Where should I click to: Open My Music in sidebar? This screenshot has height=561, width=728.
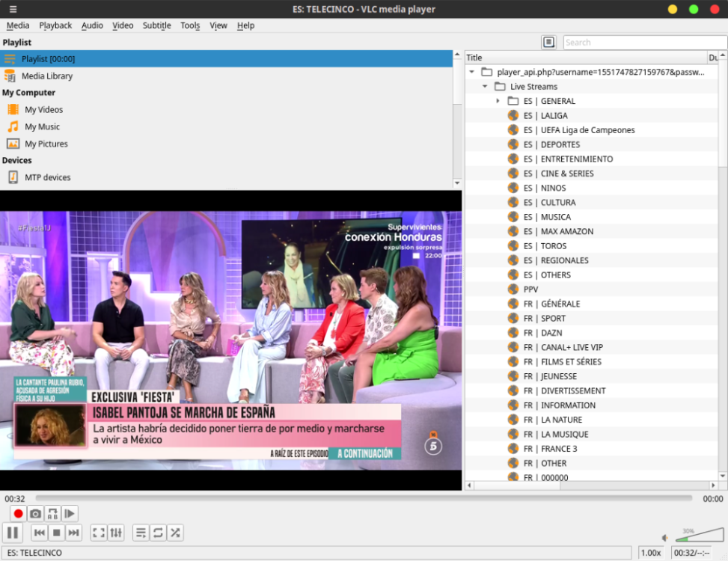pyautogui.click(x=226, y=126)
